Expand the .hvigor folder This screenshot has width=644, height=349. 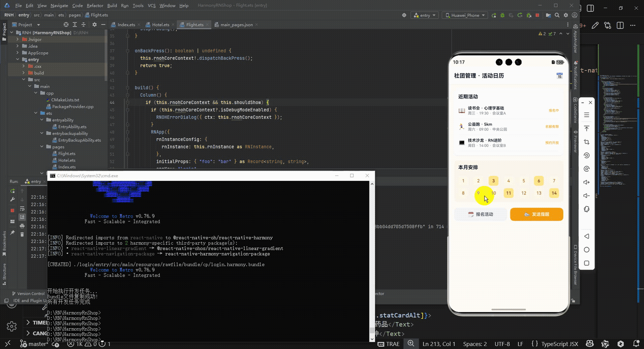[x=18, y=39]
